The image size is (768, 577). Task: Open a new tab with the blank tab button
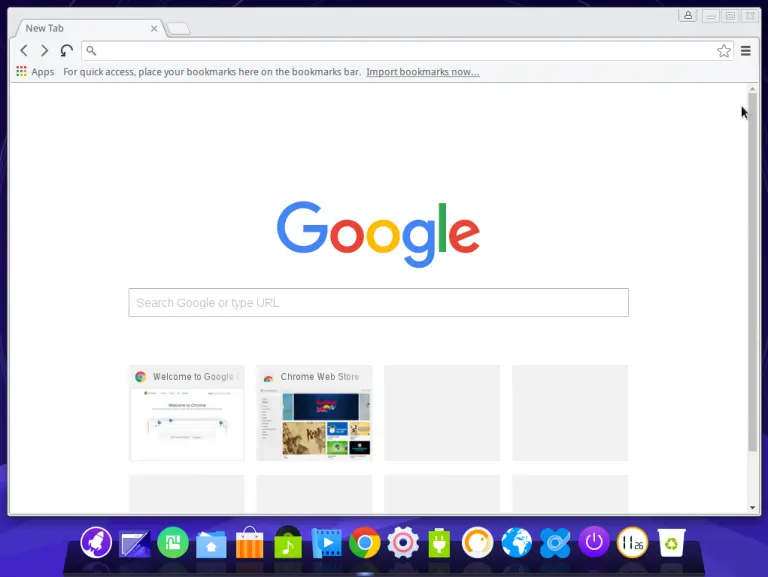[178, 29]
